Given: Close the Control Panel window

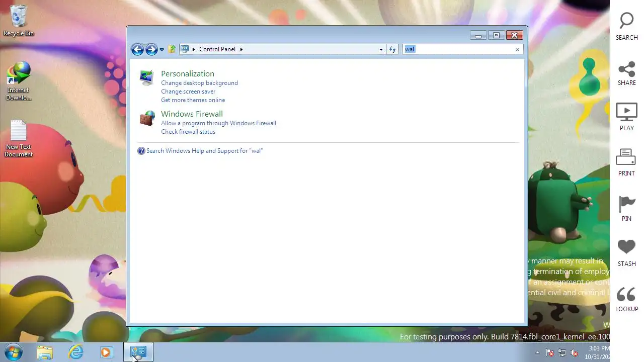Looking at the screenshot, I should [514, 35].
